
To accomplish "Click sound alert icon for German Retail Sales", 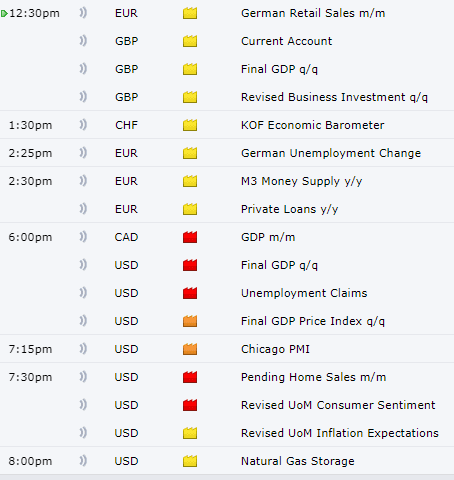I will click(83, 13).
